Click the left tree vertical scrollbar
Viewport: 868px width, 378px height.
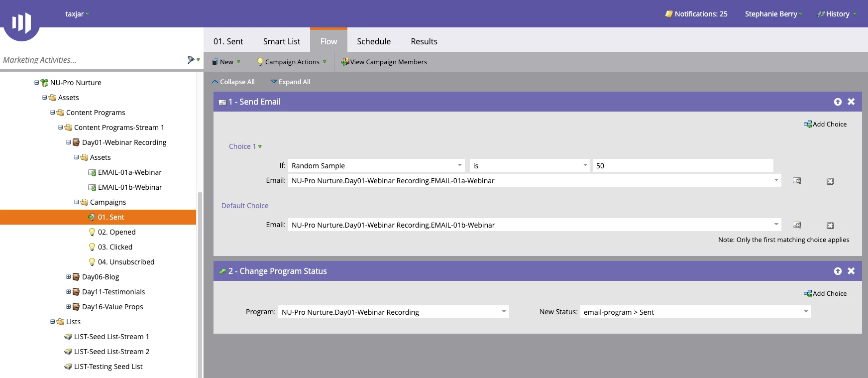tap(200, 284)
